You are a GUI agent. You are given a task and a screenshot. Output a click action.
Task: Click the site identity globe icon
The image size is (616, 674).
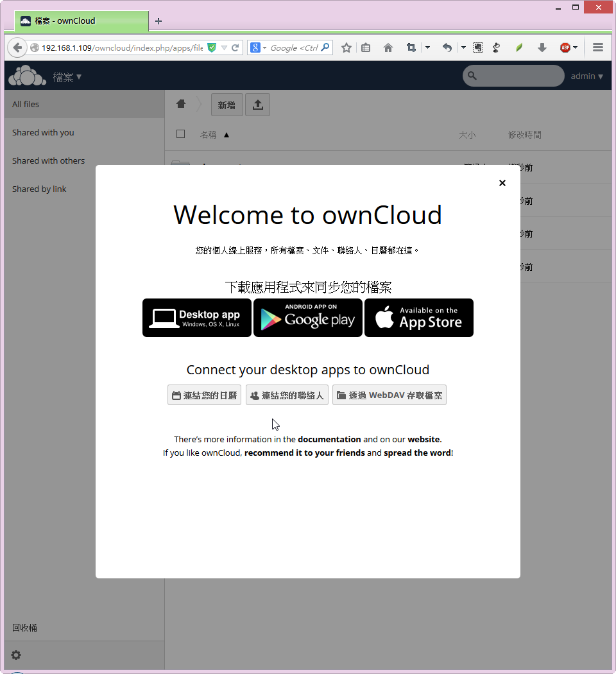pos(35,48)
